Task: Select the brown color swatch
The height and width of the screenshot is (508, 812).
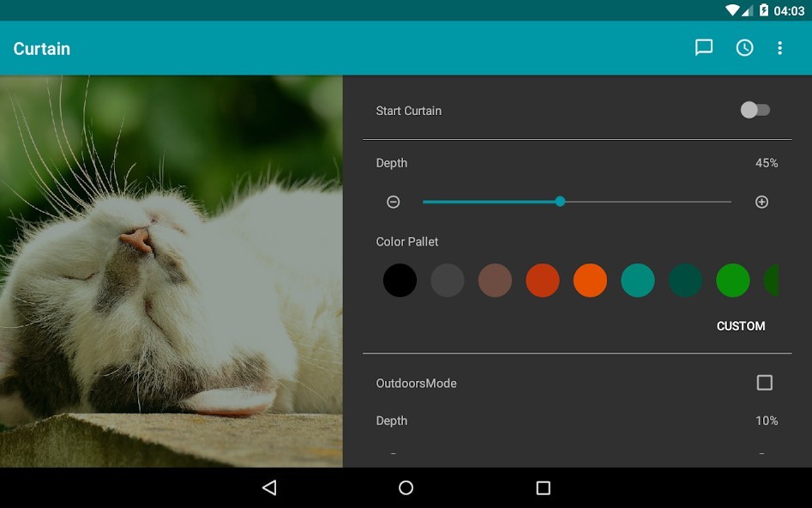Action: click(x=495, y=281)
